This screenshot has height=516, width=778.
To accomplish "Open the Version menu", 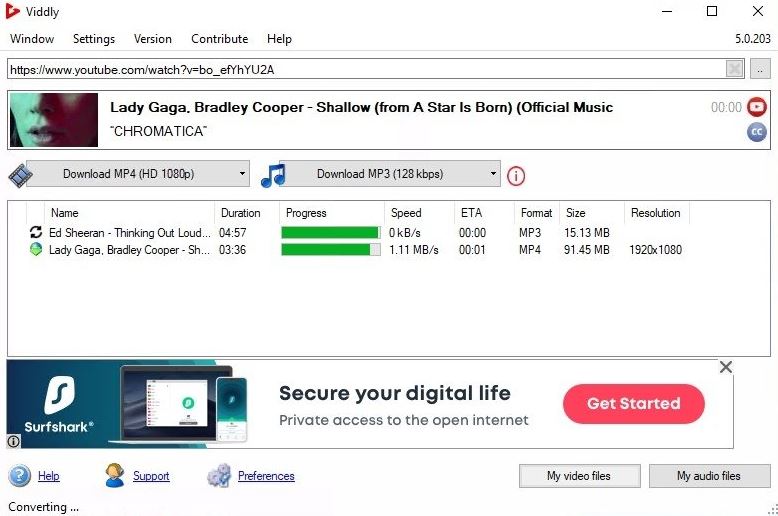I will click(153, 39).
